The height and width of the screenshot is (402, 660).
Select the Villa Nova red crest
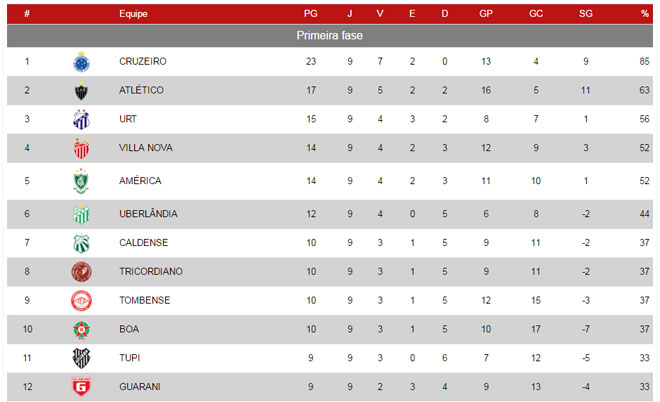81,148
